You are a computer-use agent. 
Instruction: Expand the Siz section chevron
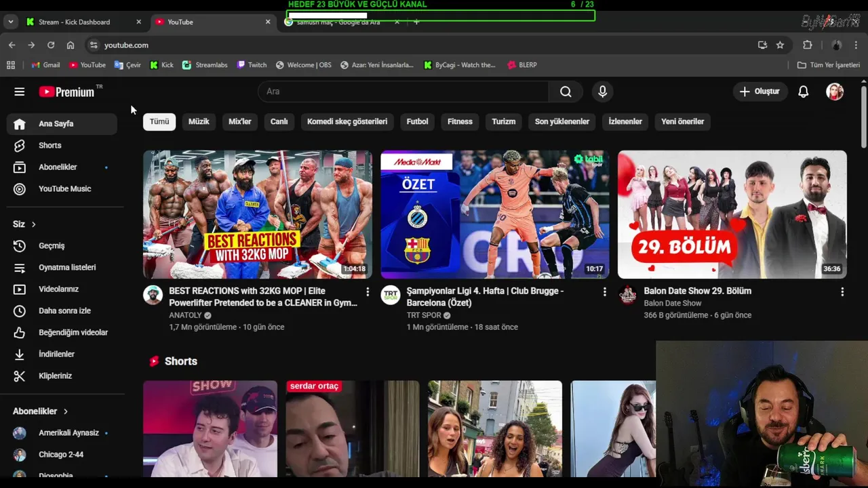tap(33, 224)
